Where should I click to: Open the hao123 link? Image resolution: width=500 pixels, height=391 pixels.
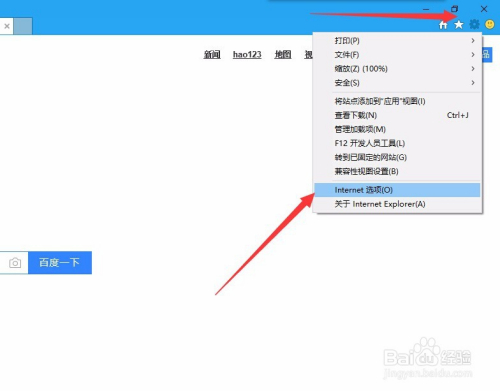tap(247, 55)
